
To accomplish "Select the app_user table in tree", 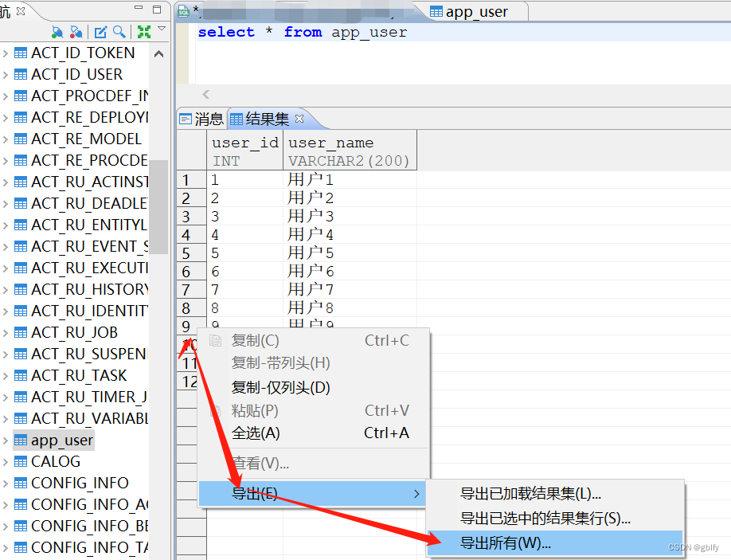I will pos(62,441).
